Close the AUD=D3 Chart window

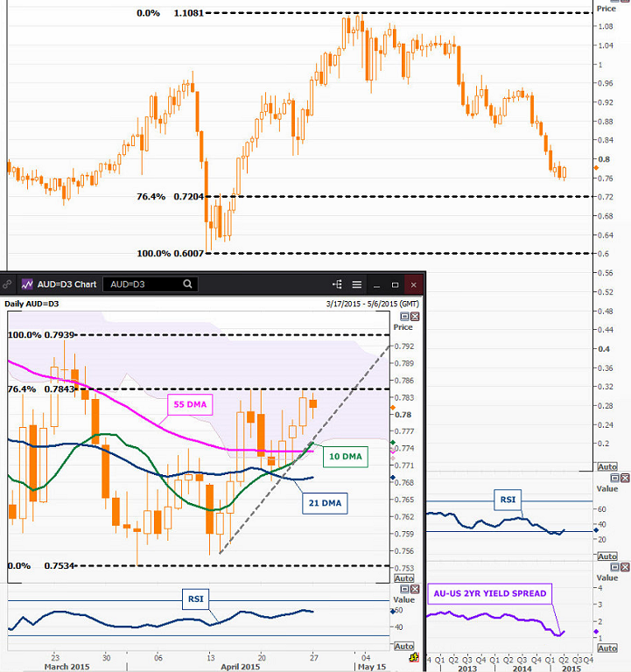click(414, 284)
